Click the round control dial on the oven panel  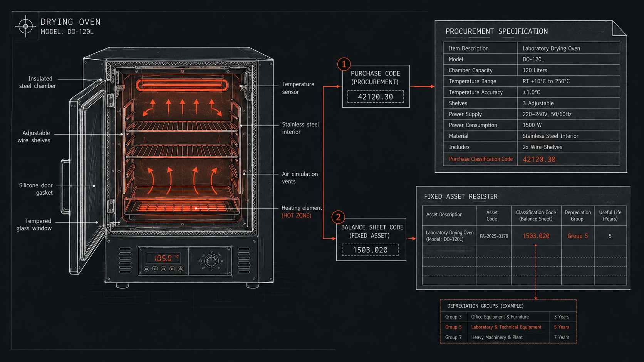211,261
